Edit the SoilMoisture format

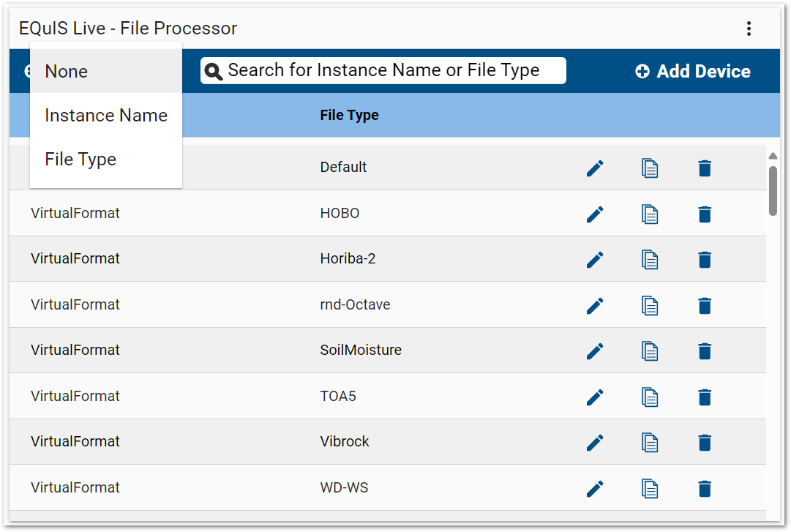coord(595,351)
